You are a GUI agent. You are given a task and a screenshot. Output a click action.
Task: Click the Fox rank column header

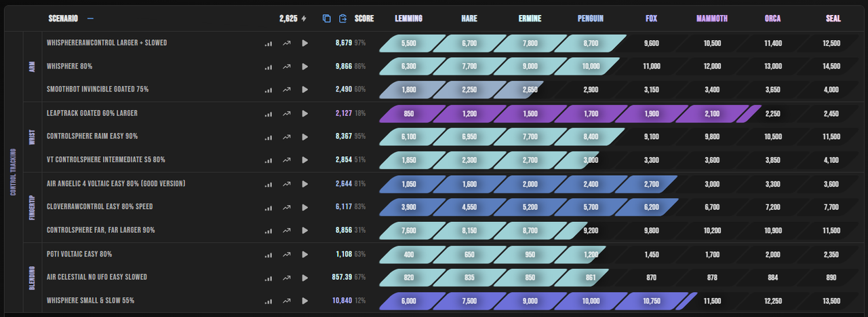point(651,18)
